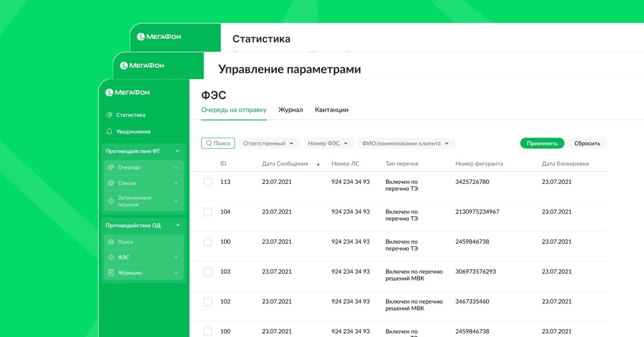Open sidebar Поиск via its icon under Противодействие ОД

coord(111,242)
